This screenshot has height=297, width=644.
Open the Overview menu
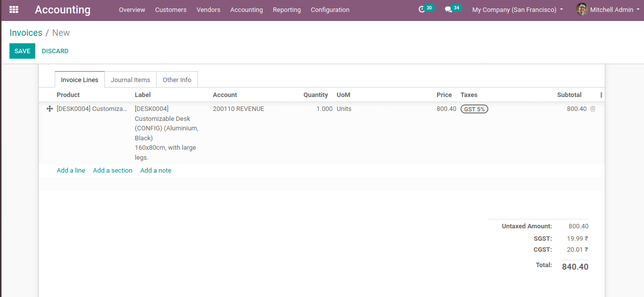click(132, 10)
